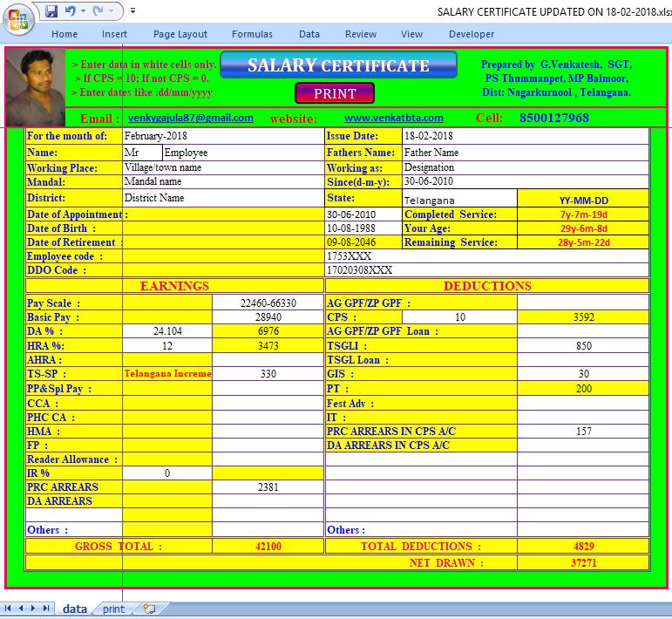Go to first sheet navigation arrow

pyautogui.click(x=8, y=609)
